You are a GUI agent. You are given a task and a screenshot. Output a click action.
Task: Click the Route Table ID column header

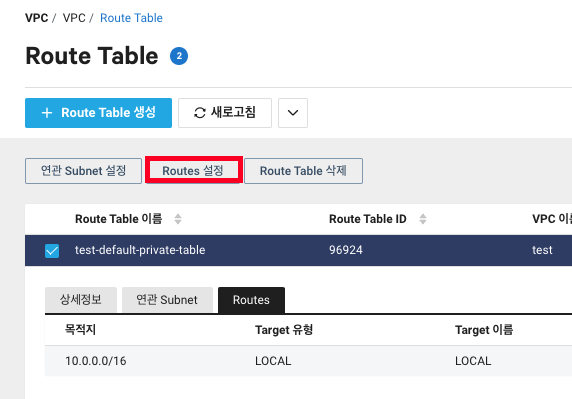(x=368, y=219)
